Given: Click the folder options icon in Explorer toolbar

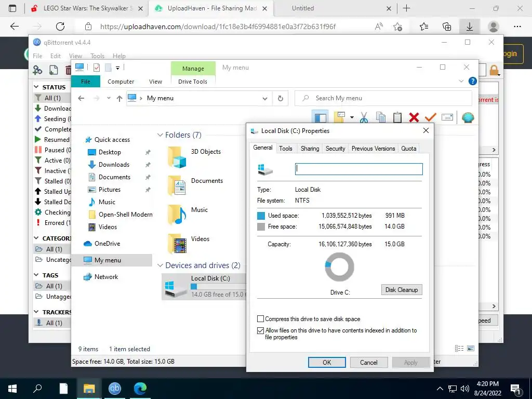Looking at the screenshot, I should pos(340,117).
